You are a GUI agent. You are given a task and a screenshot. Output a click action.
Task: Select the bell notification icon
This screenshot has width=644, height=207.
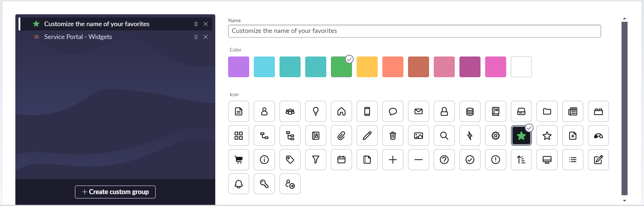[238, 184]
